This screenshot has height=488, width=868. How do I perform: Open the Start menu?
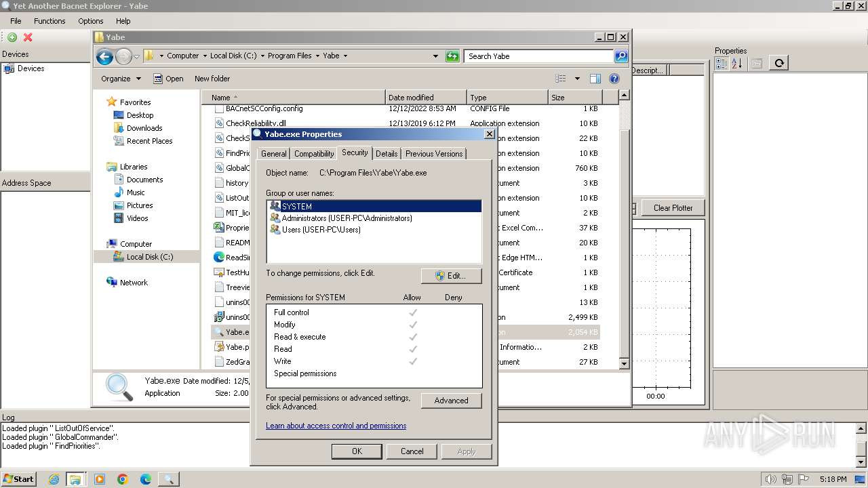18,479
